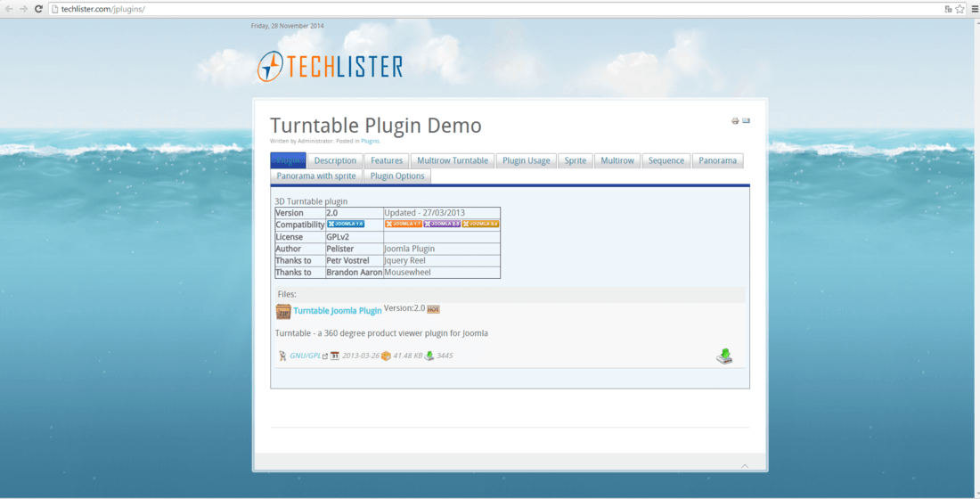Click the browser forward arrow

tap(24, 9)
